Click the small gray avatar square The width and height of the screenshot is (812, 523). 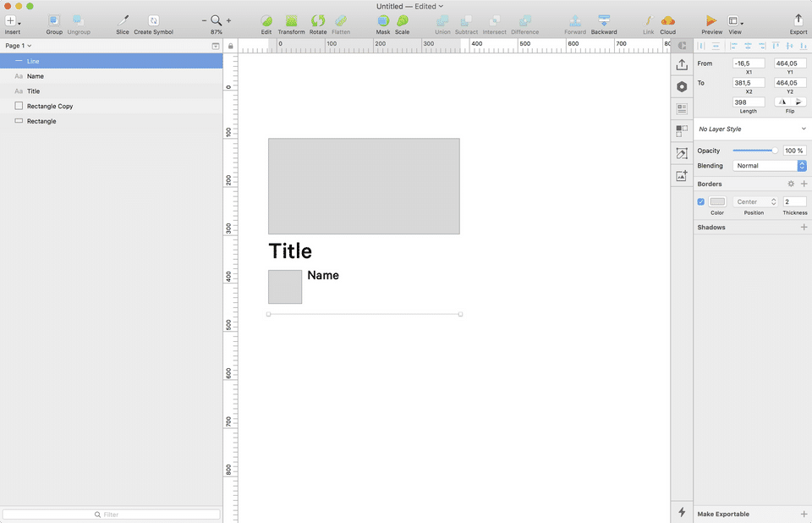(x=285, y=287)
